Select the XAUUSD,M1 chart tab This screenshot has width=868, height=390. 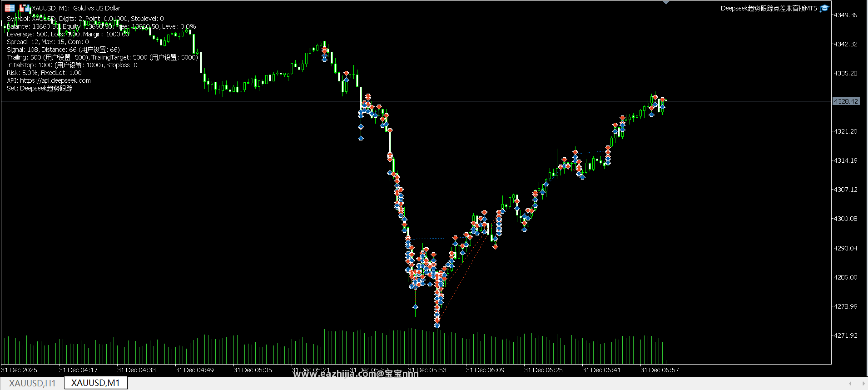pyautogui.click(x=95, y=383)
